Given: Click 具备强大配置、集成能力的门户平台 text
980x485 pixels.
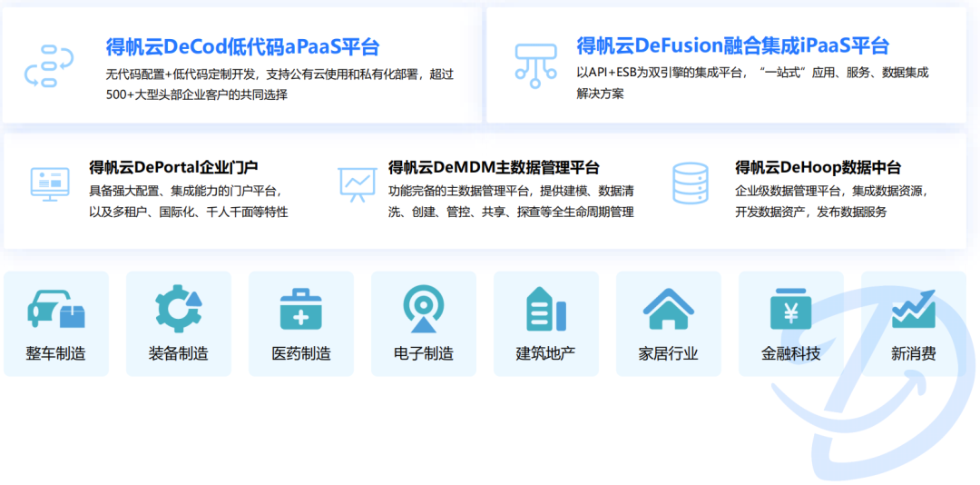Looking at the screenshot, I should tap(186, 190).
